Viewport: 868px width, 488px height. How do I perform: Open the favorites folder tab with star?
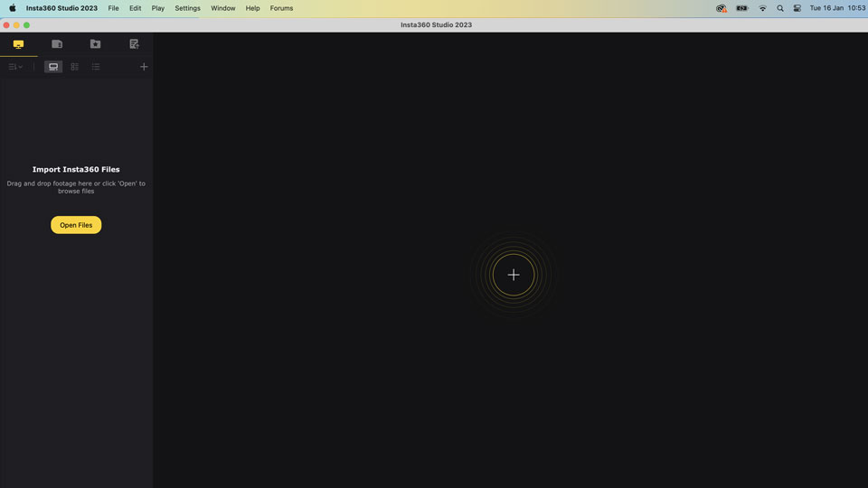(x=95, y=43)
